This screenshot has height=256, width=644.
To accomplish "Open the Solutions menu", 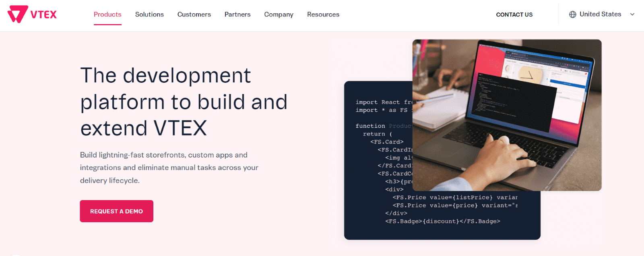I will 149,14.
